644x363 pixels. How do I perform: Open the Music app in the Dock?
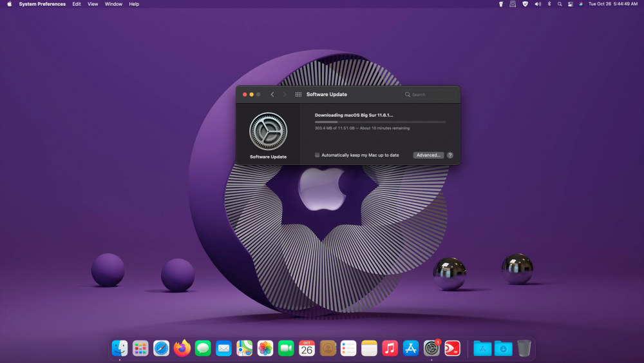[390, 349]
